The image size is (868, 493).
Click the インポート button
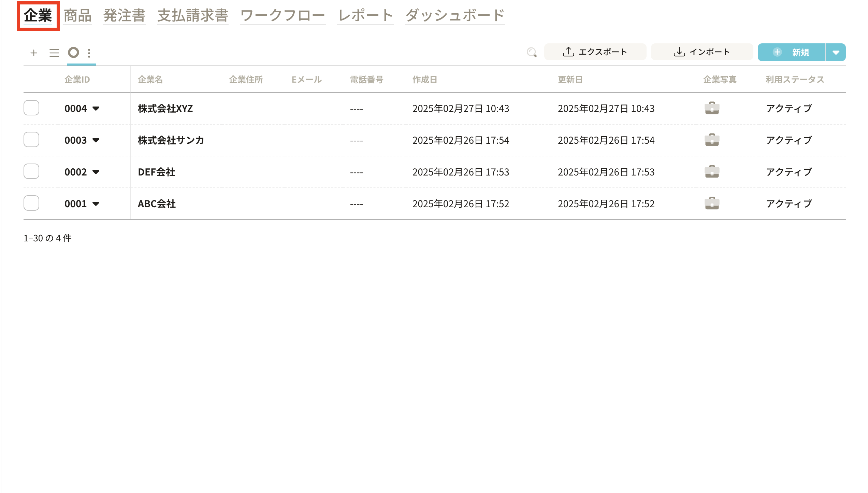click(702, 52)
